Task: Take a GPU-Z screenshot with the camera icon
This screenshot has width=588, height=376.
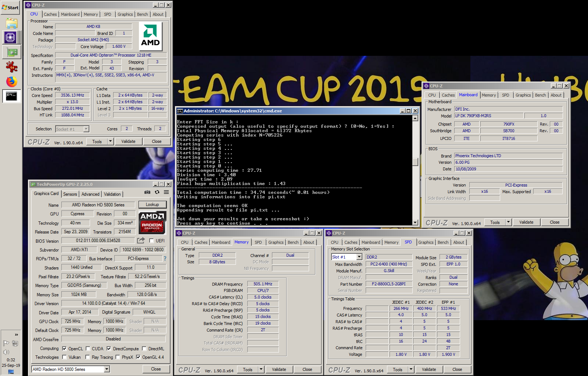Action: tap(147, 192)
